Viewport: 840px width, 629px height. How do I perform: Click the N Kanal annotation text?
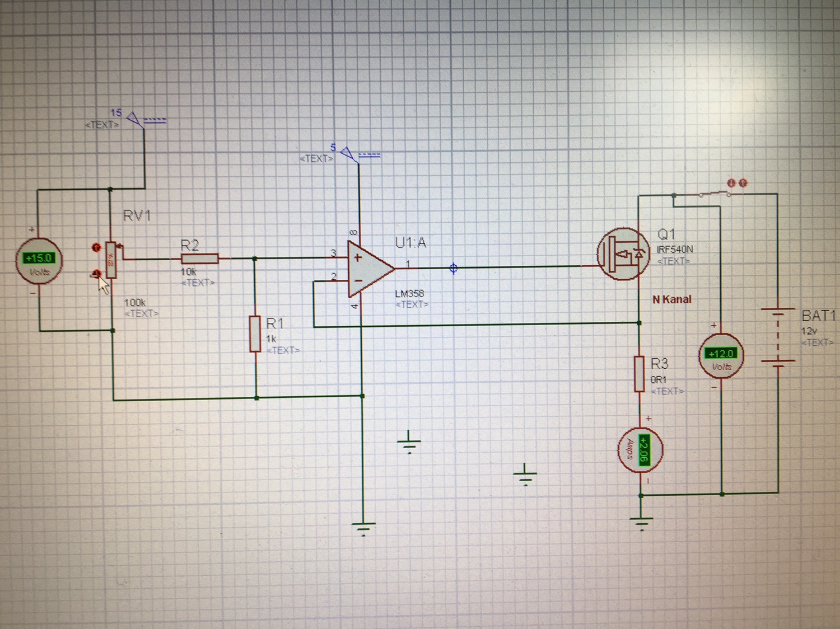pos(672,299)
